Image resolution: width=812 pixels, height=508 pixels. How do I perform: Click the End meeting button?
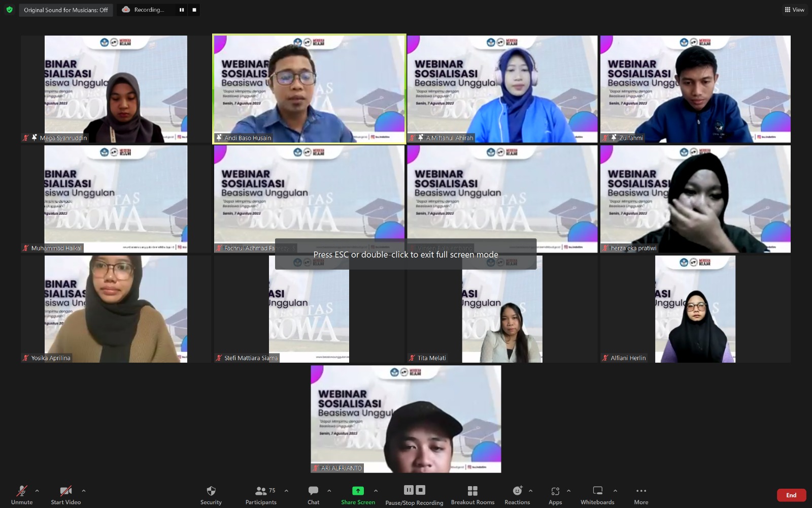791,495
